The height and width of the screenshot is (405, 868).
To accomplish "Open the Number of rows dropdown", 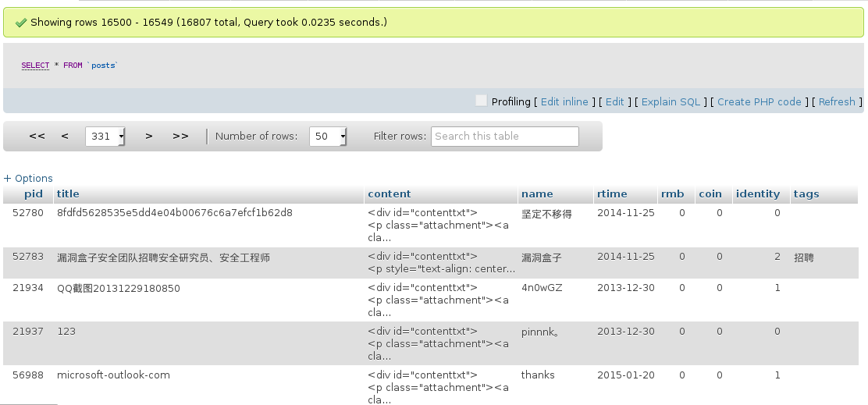I will (x=329, y=136).
